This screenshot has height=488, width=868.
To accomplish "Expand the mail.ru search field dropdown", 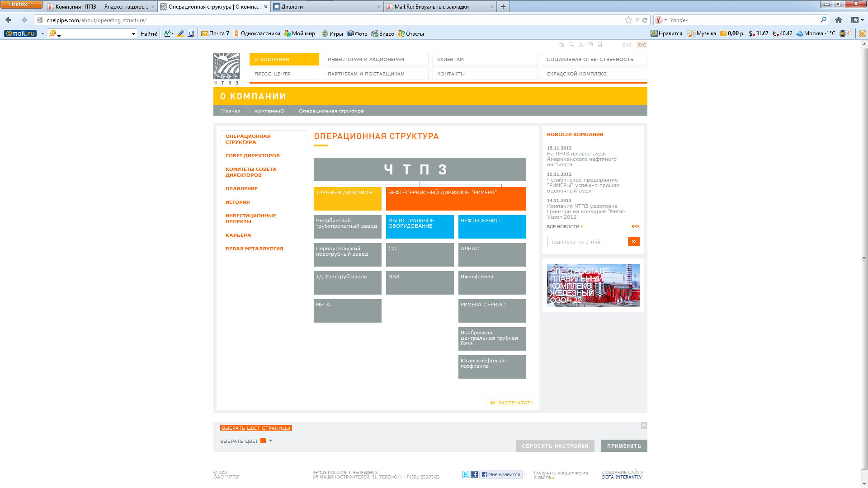I will point(133,33).
